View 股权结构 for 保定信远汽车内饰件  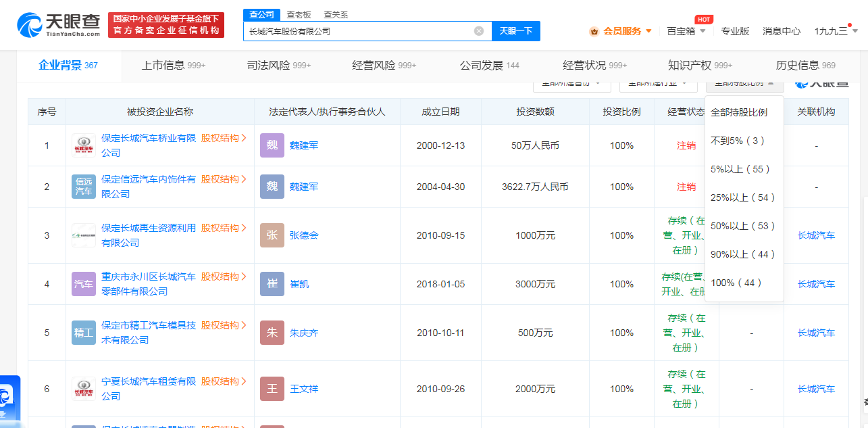click(x=224, y=179)
